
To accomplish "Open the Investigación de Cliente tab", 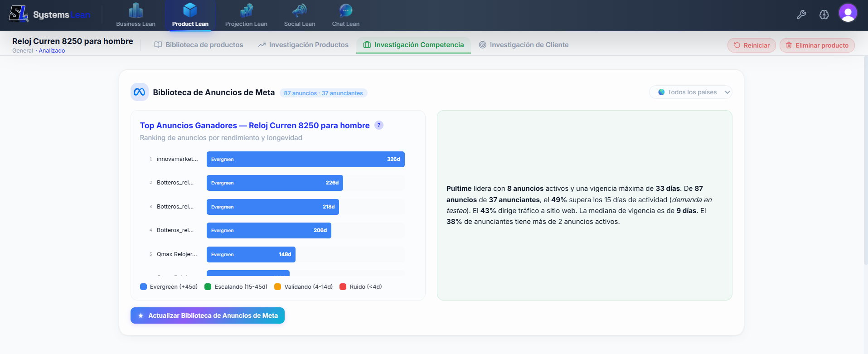I will tap(524, 45).
